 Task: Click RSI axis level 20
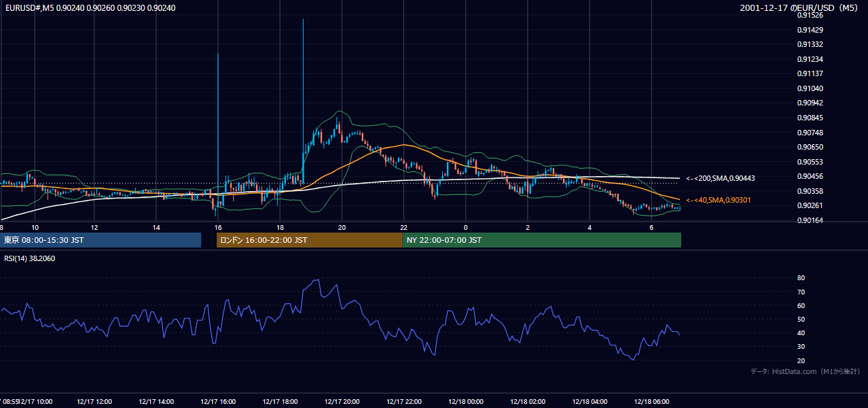coord(801,360)
